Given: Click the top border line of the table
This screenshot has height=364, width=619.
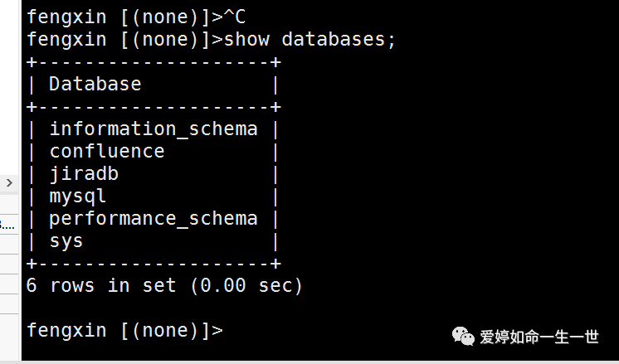Looking at the screenshot, I should point(154,62).
